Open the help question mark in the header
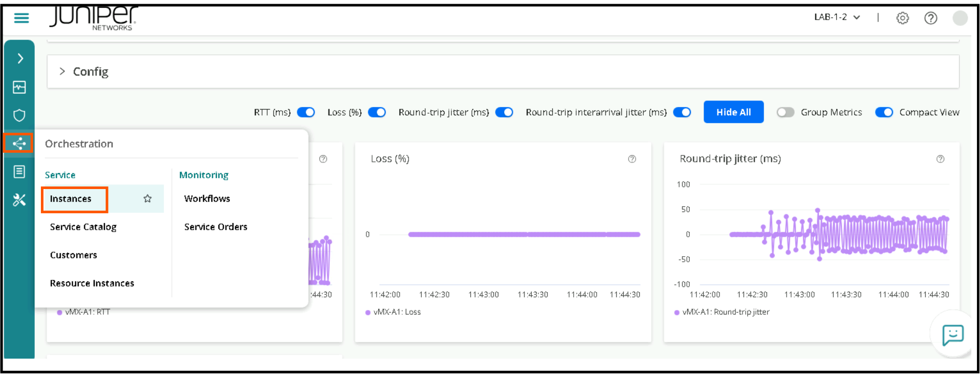 point(930,18)
